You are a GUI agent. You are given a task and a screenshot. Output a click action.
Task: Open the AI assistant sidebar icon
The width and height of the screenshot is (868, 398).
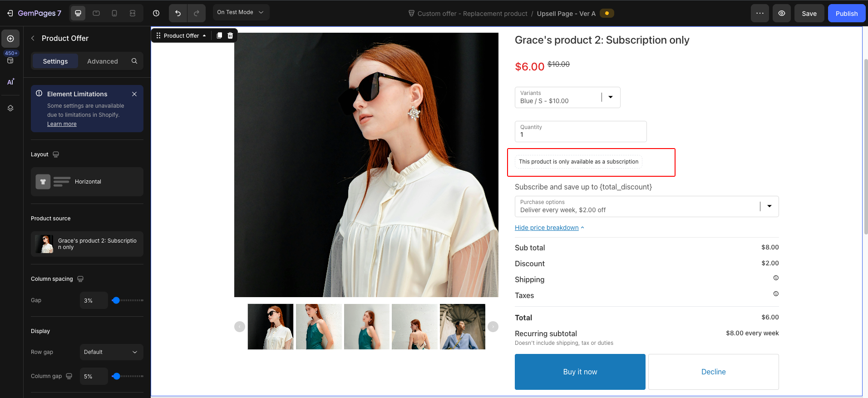[10, 82]
